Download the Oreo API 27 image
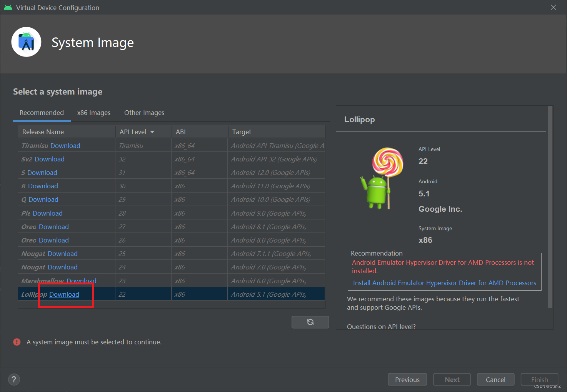Viewport: 567px width, 392px height. (54, 227)
